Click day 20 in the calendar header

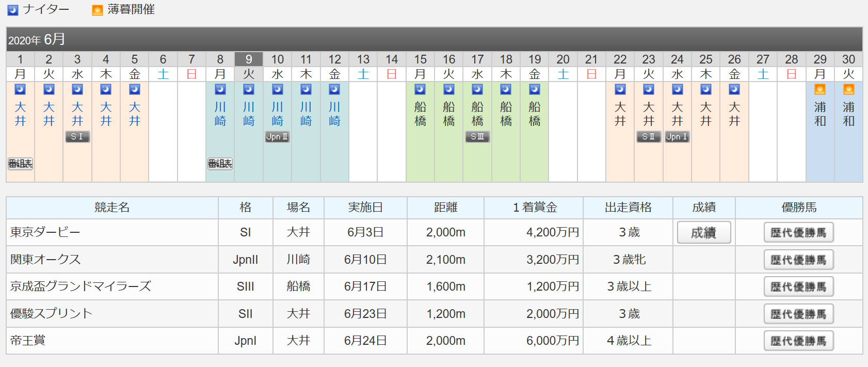563,59
